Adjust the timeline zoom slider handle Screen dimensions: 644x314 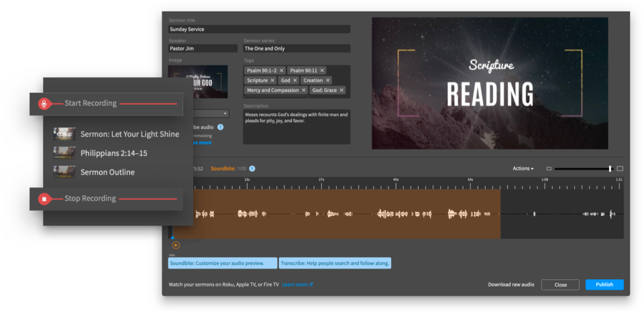[x=610, y=168]
